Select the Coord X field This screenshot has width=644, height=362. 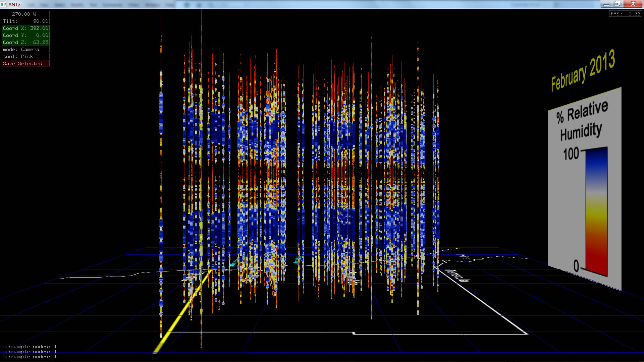25,28
